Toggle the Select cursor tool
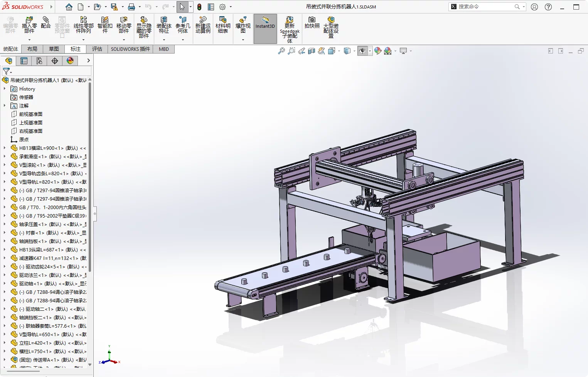Screen dimensions: 588x377 [x=182, y=7]
